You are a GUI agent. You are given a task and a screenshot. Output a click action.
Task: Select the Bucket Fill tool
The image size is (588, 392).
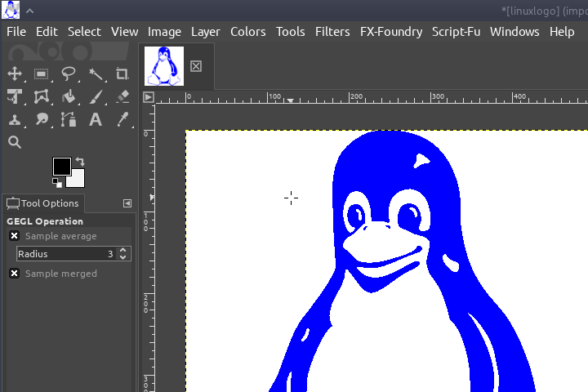(x=69, y=96)
